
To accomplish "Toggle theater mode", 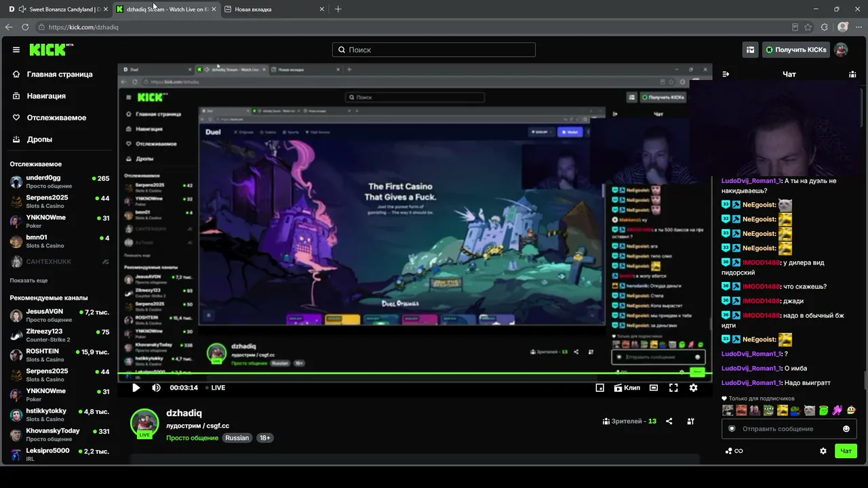I will coord(653,388).
